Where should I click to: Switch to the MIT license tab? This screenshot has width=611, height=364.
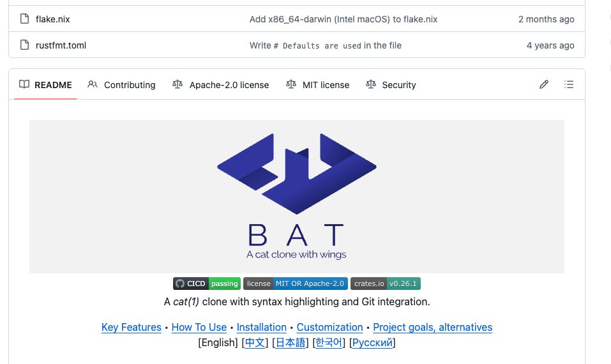point(317,84)
